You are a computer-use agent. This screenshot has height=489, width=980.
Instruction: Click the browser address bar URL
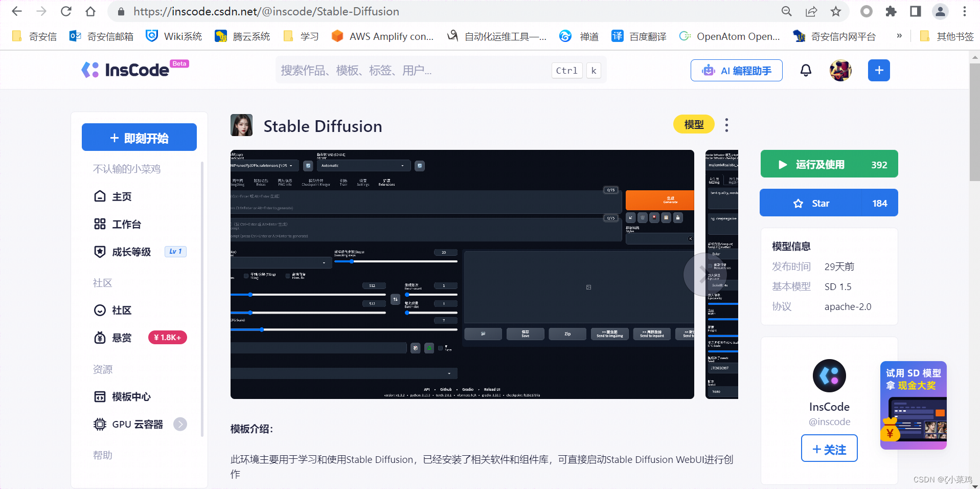click(x=266, y=11)
